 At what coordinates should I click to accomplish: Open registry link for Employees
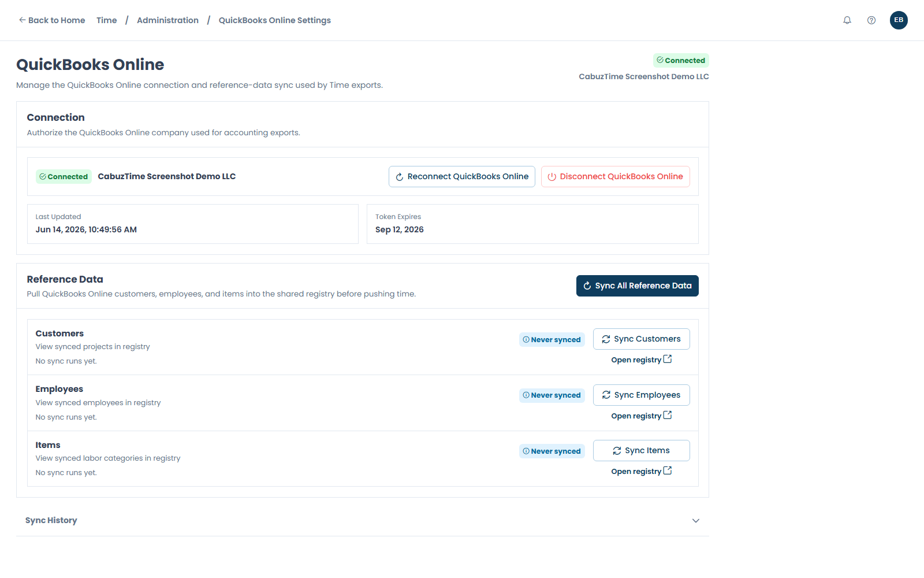click(x=642, y=416)
